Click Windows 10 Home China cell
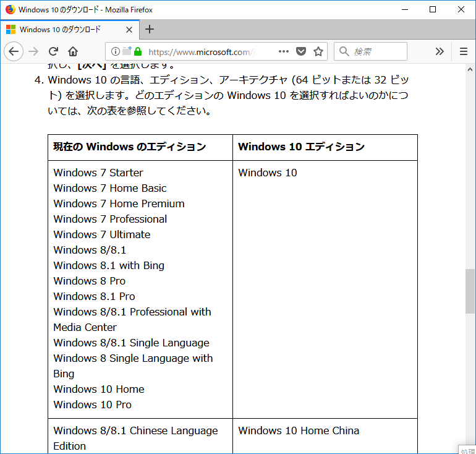The image size is (476, 454). pos(299,430)
